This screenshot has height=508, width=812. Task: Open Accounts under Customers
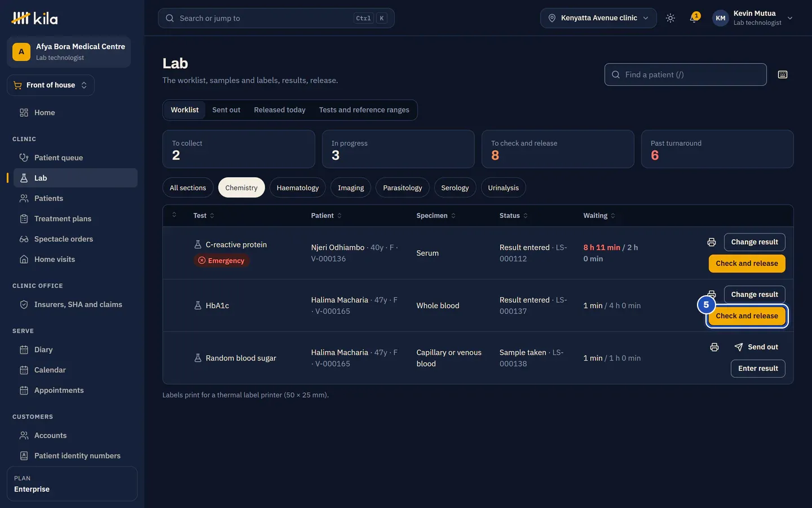click(x=76, y=436)
